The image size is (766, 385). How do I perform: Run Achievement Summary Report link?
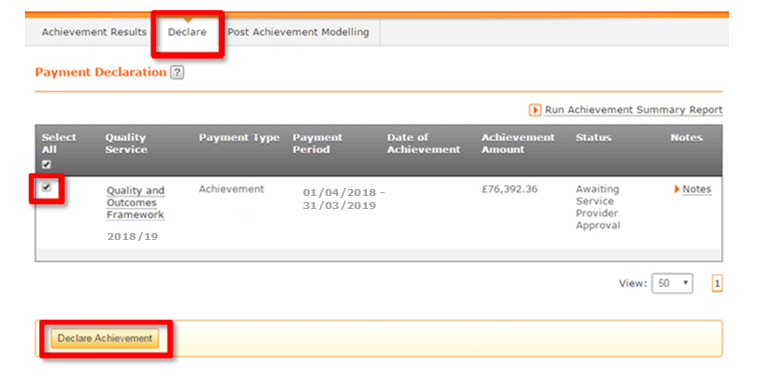tap(634, 110)
